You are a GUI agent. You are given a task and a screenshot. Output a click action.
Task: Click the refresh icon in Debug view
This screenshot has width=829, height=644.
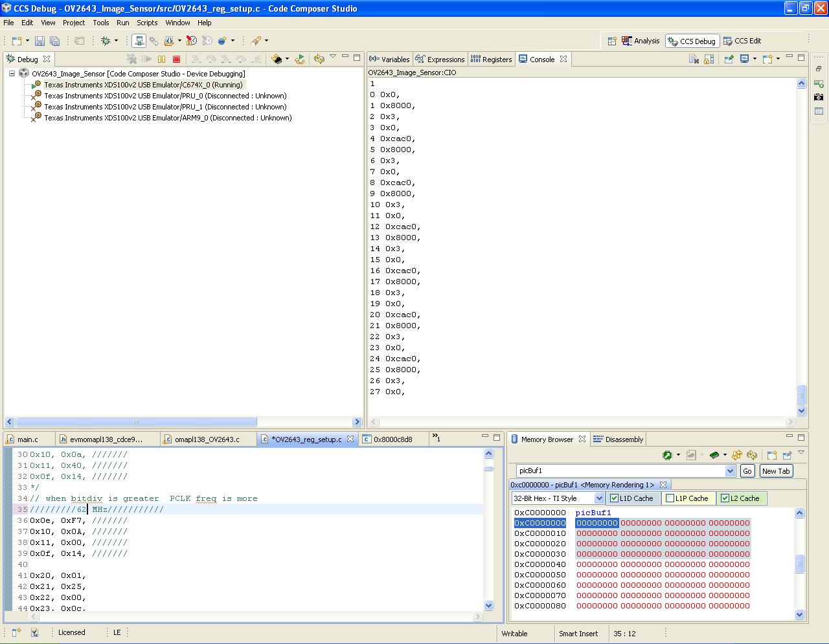(319, 59)
